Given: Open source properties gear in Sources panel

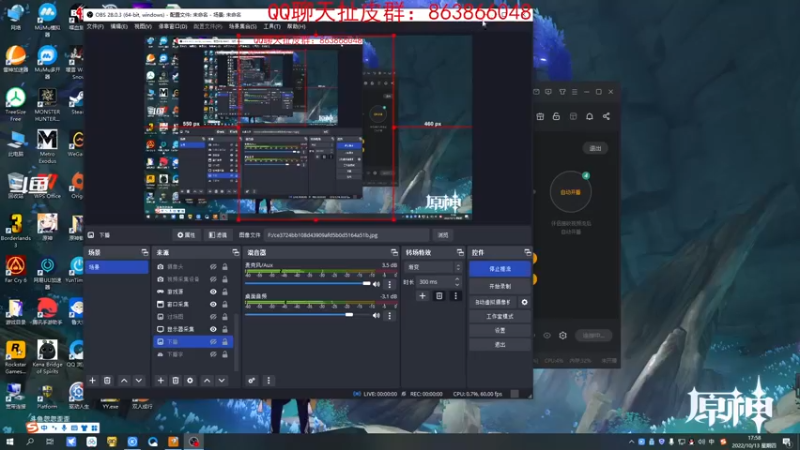Looking at the screenshot, I should pyautogui.click(x=190, y=381).
